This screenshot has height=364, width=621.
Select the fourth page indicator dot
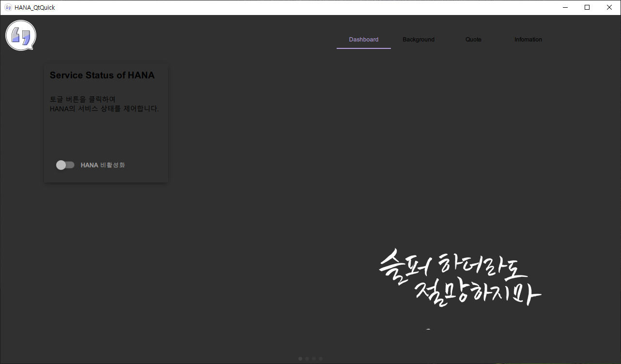tap(321, 359)
